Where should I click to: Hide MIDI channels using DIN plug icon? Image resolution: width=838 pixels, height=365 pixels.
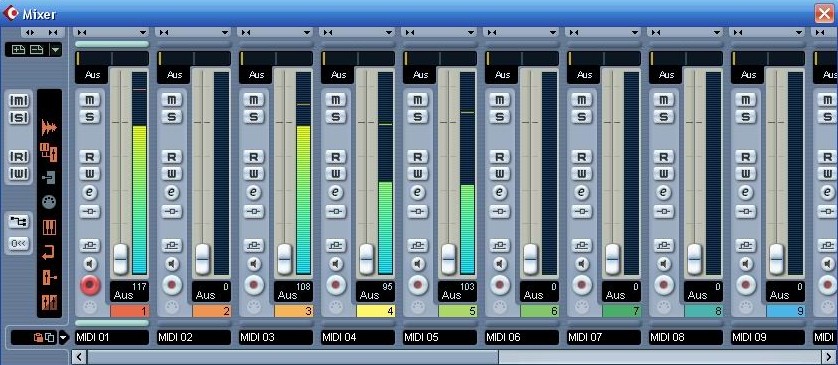49,201
